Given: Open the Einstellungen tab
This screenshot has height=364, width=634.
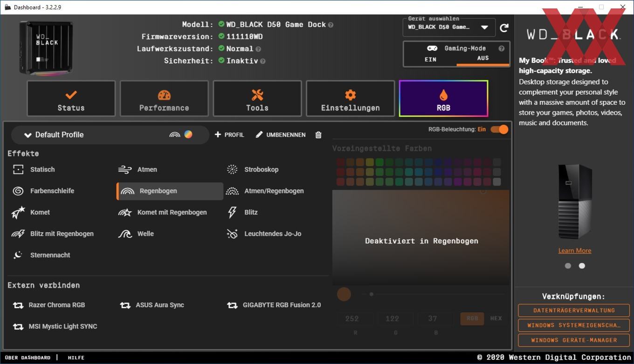Looking at the screenshot, I should coord(351,99).
